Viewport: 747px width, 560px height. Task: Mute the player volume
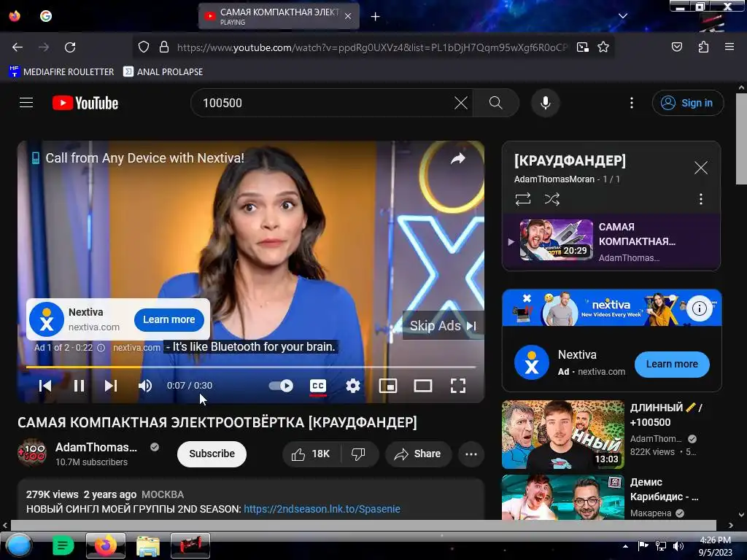(145, 386)
